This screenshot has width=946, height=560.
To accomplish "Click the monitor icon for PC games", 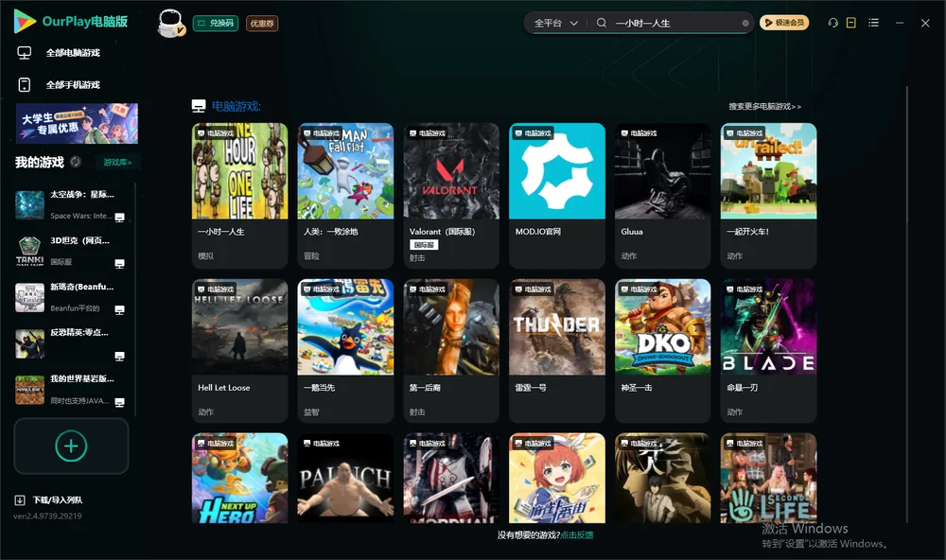I will click(25, 53).
